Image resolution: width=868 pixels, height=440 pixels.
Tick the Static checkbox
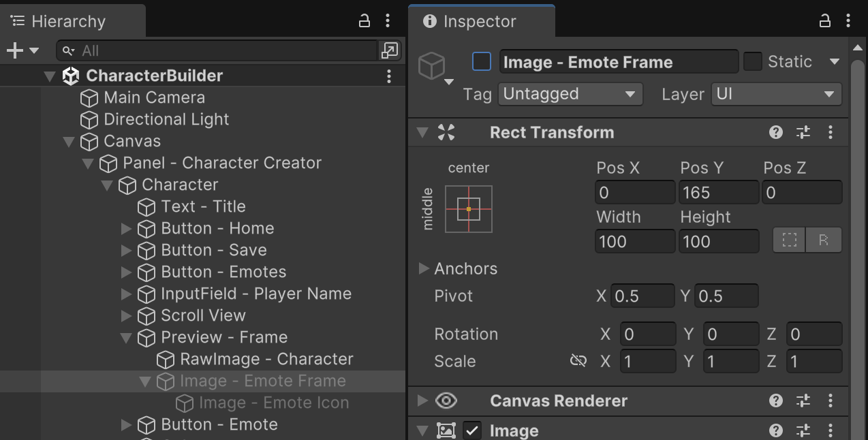coord(752,62)
